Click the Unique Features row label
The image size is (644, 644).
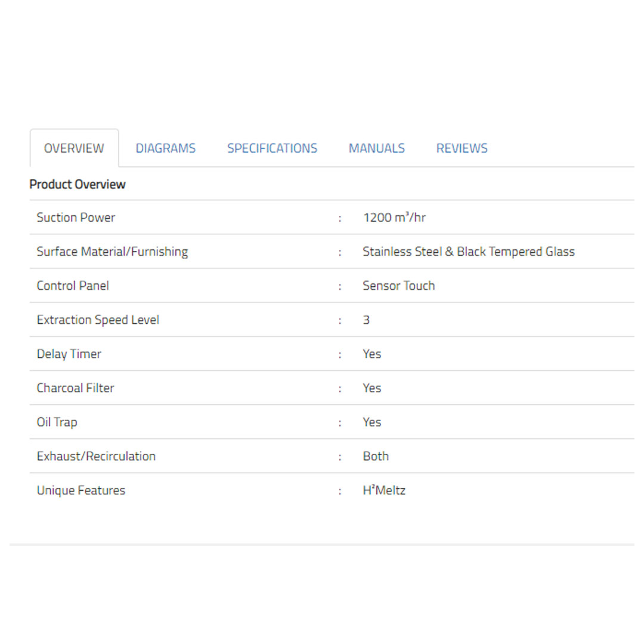[x=80, y=491]
